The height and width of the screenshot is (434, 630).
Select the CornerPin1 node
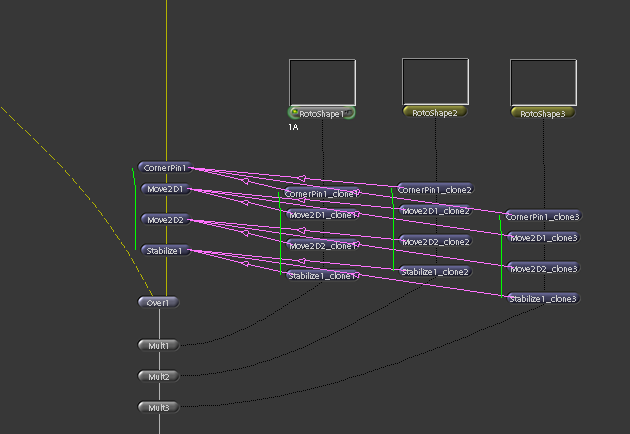point(164,168)
